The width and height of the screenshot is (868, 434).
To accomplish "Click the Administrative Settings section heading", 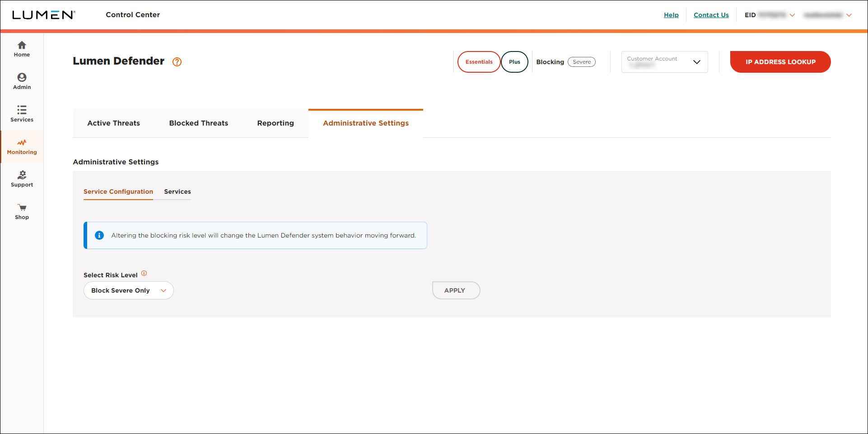I will 116,162.
